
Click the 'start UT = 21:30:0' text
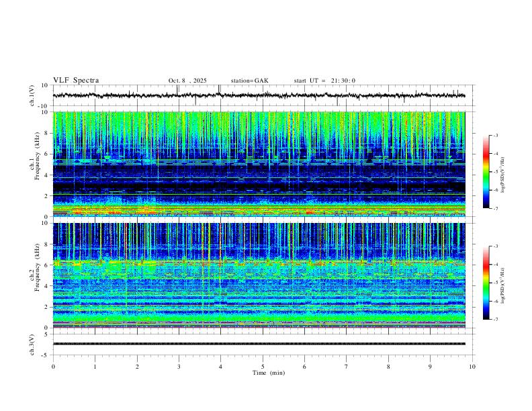(x=324, y=81)
